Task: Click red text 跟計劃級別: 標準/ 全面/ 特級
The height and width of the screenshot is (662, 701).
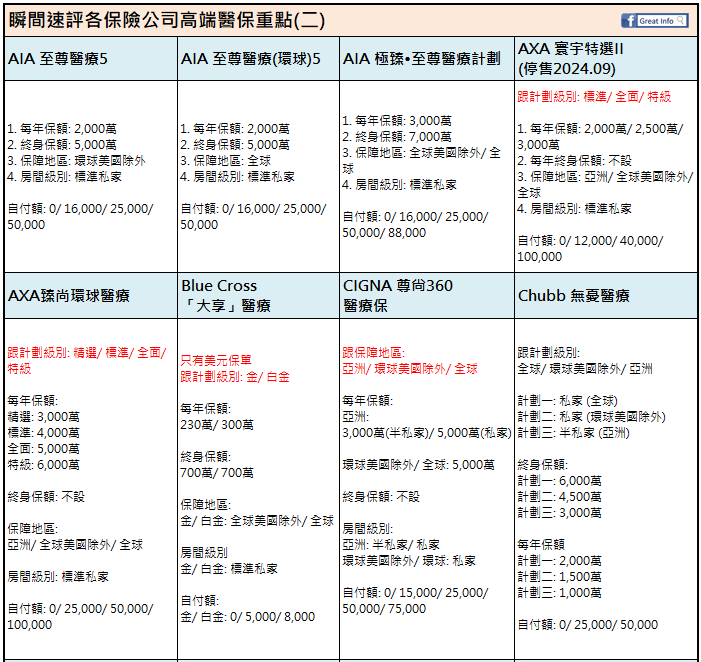Action: pos(594,97)
